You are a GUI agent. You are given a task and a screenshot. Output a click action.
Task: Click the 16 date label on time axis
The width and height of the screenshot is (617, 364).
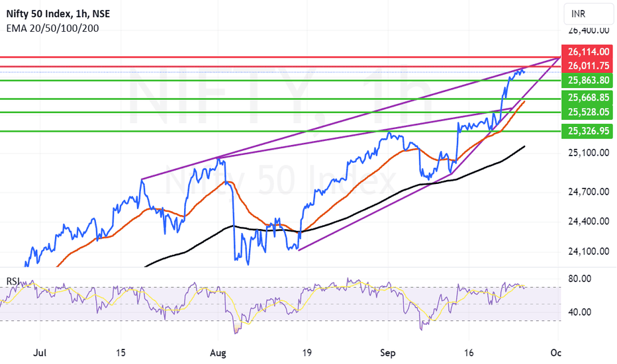[x=469, y=353]
